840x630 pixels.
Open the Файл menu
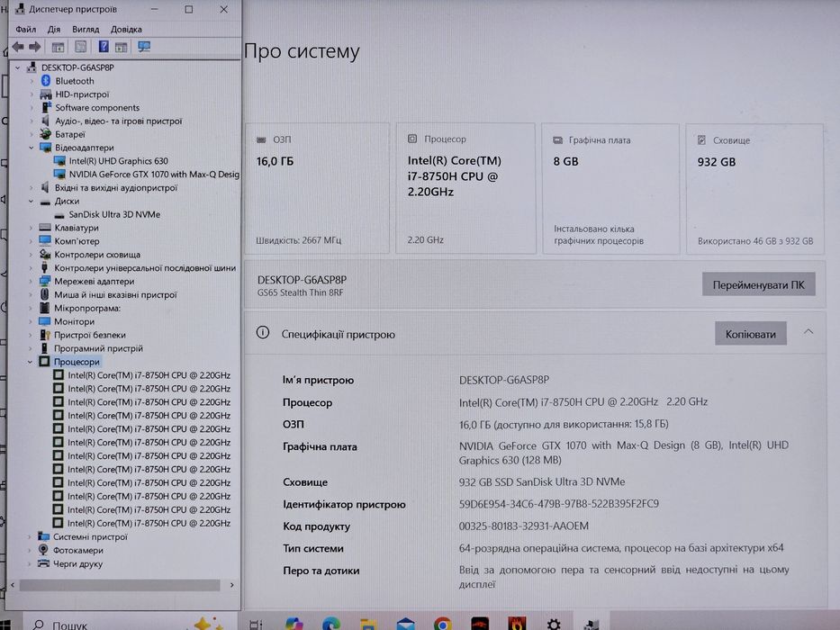pos(26,30)
